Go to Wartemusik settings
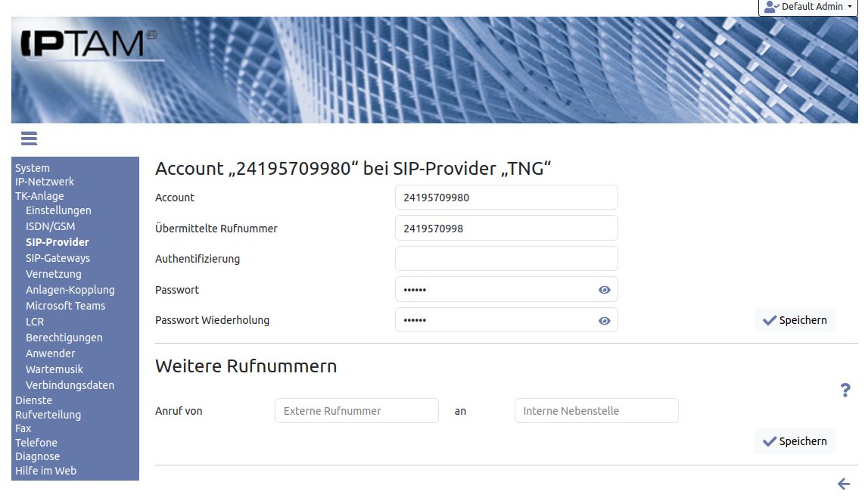 (54, 369)
